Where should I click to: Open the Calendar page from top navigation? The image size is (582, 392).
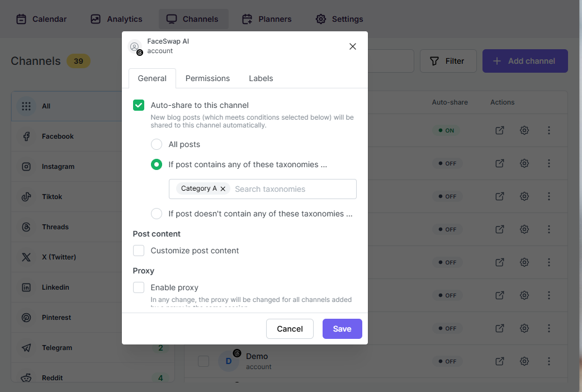pos(41,19)
